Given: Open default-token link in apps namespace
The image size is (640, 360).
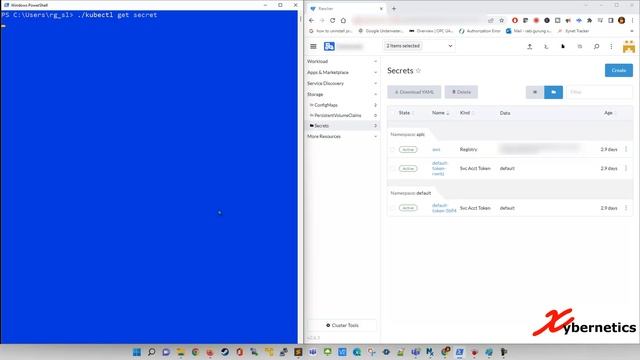Looking at the screenshot, I should [440, 168].
